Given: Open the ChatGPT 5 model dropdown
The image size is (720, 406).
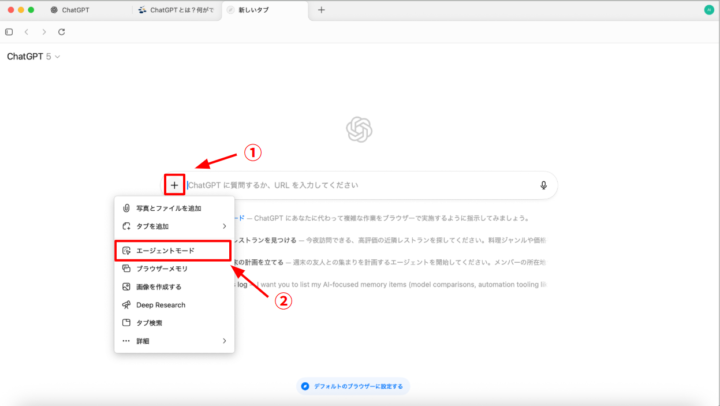Looking at the screenshot, I should pyautogui.click(x=34, y=57).
